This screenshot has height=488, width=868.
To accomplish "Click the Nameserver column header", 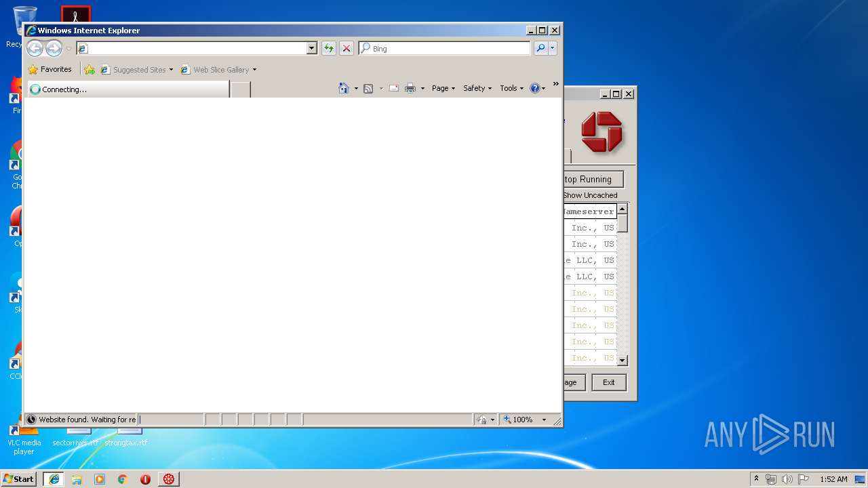I will pos(589,211).
